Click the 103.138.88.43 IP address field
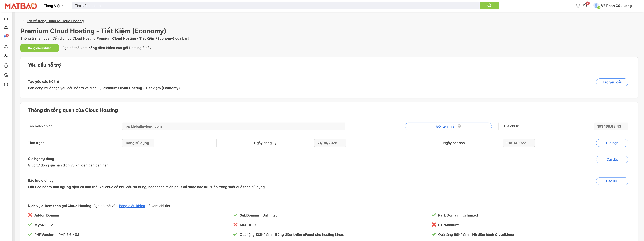 pos(611,126)
